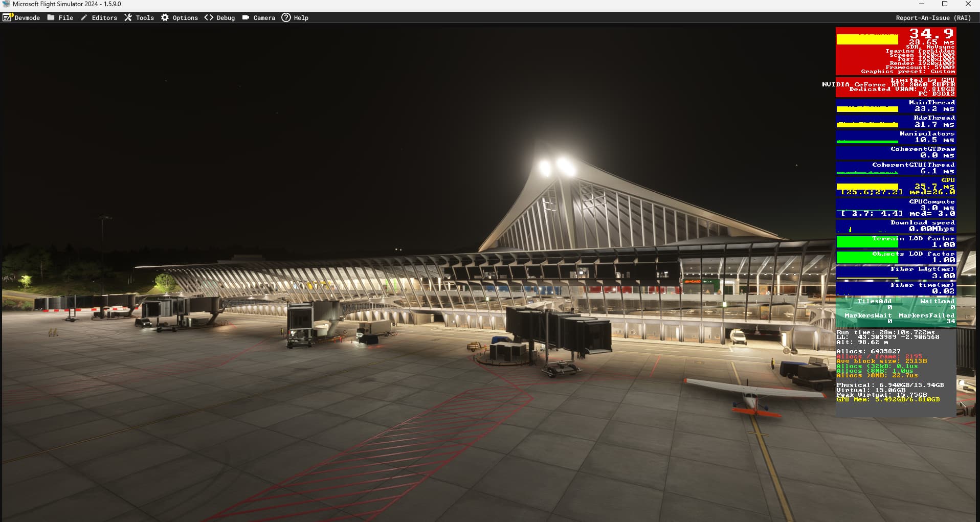Open the Debug menu

[x=225, y=18]
